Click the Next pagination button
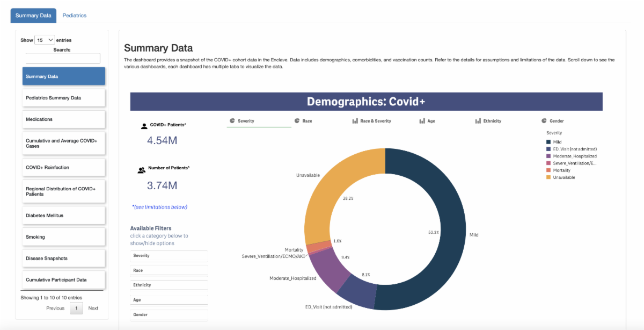The image size is (644, 330). (93, 309)
